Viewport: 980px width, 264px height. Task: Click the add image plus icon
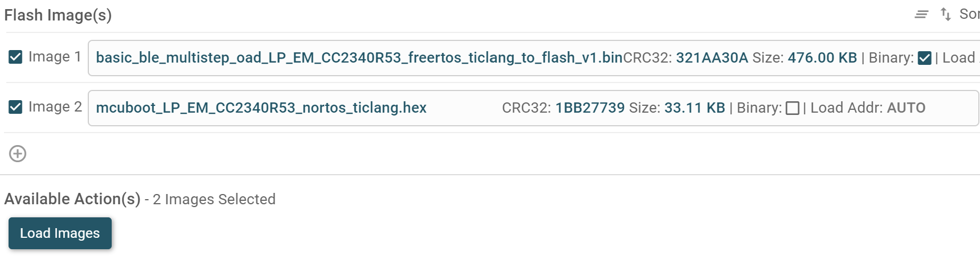[18, 154]
